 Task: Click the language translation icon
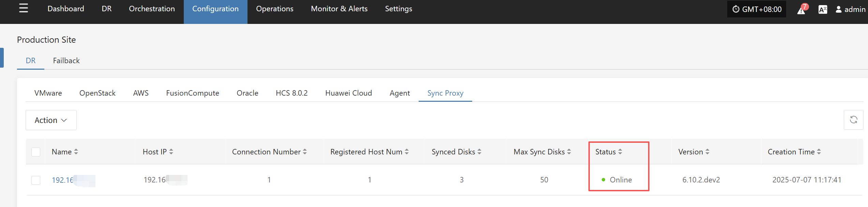[x=823, y=10]
